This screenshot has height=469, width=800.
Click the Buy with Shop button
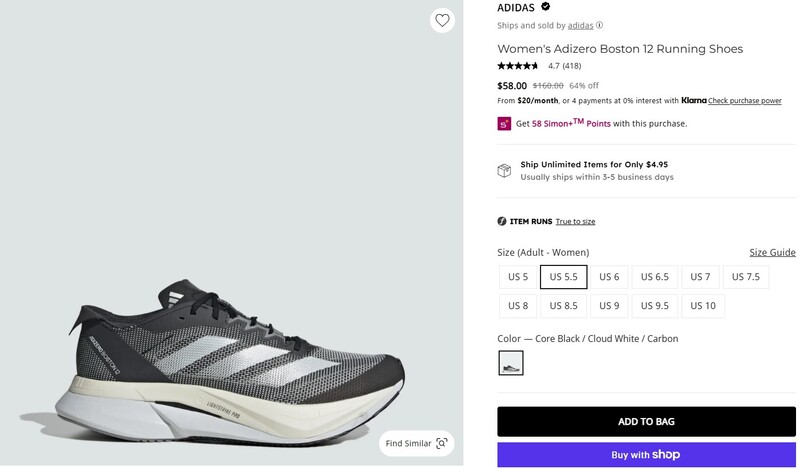coord(646,455)
